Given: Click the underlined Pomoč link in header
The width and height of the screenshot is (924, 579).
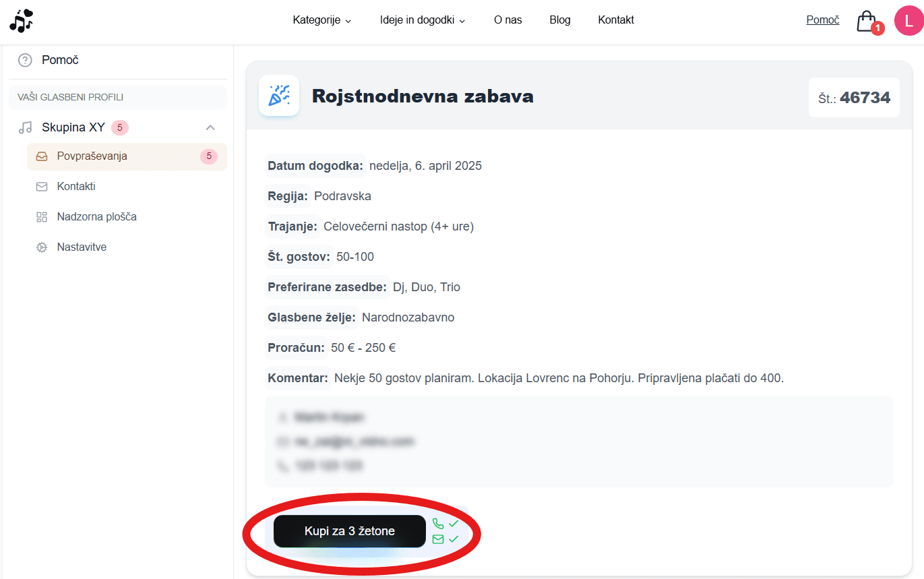Looking at the screenshot, I should (822, 20).
